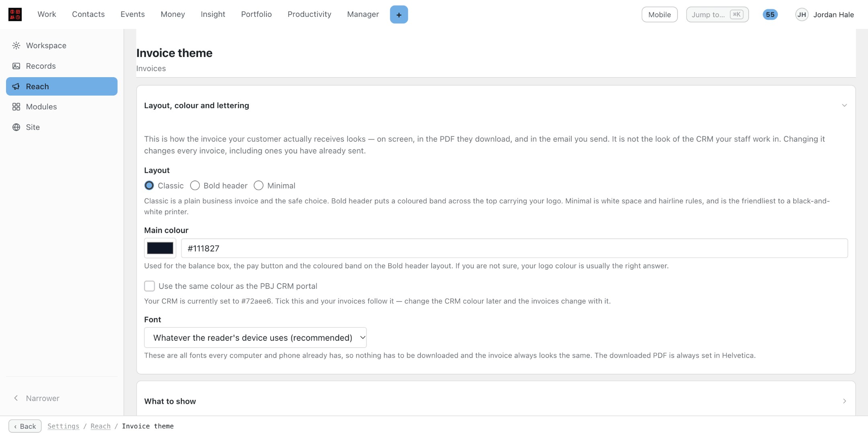Open the Work menu

(x=47, y=14)
